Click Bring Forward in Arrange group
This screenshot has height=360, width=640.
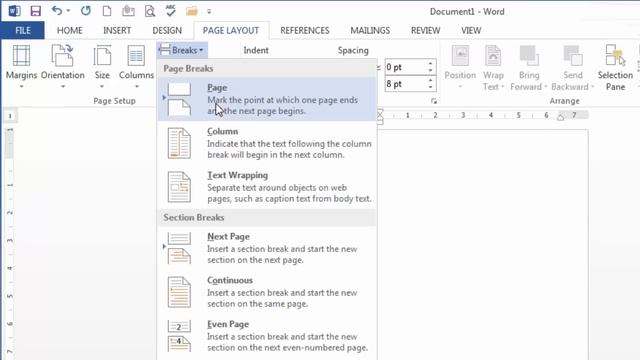[529, 67]
